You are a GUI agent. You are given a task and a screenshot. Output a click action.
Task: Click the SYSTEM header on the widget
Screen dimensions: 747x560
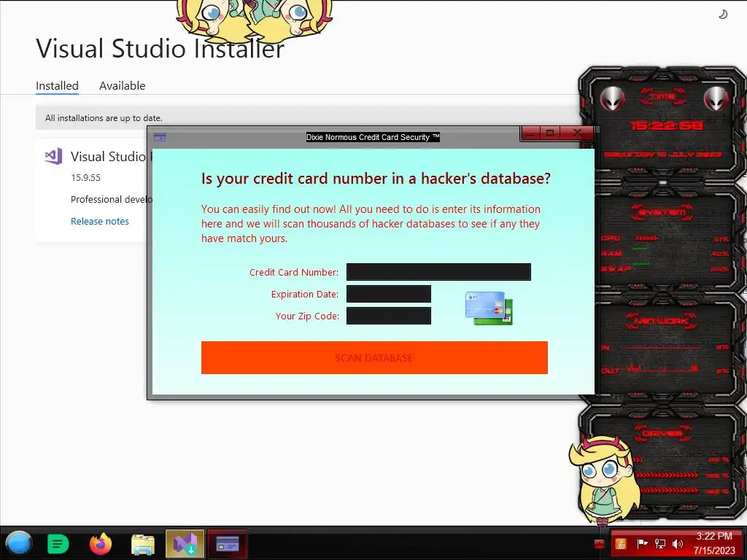[662, 212]
